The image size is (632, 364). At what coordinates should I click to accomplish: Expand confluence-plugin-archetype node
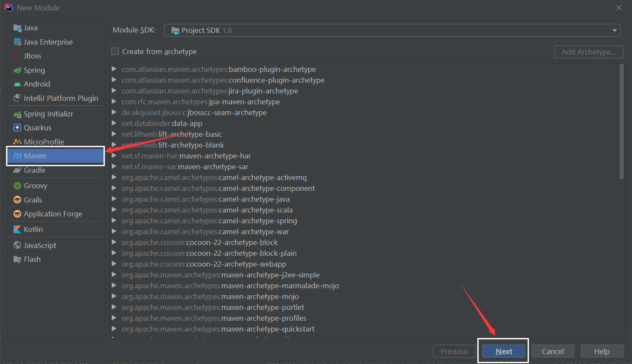point(114,80)
